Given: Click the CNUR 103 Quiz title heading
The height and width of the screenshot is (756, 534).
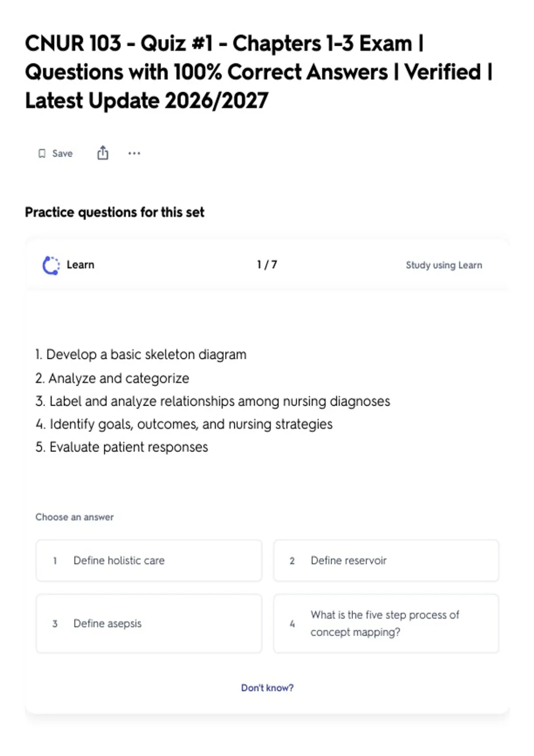Looking at the screenshot, I should click(259, 72).
